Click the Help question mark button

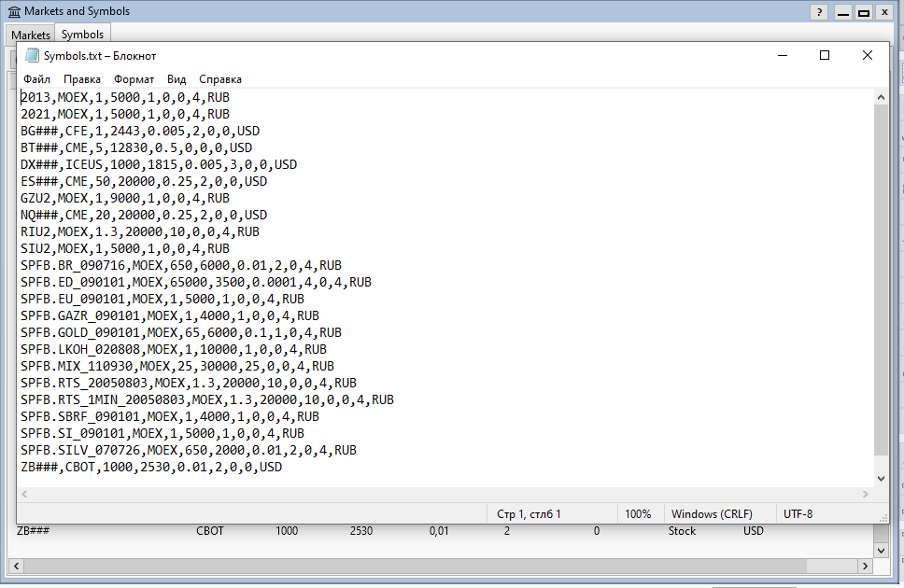pos(818,12)
